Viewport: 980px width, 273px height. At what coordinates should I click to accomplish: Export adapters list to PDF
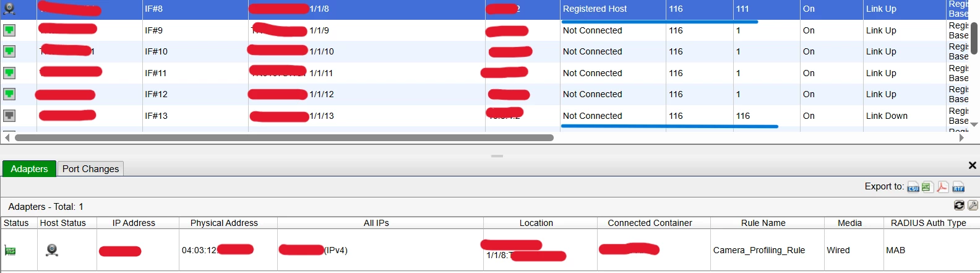point(942,187)
